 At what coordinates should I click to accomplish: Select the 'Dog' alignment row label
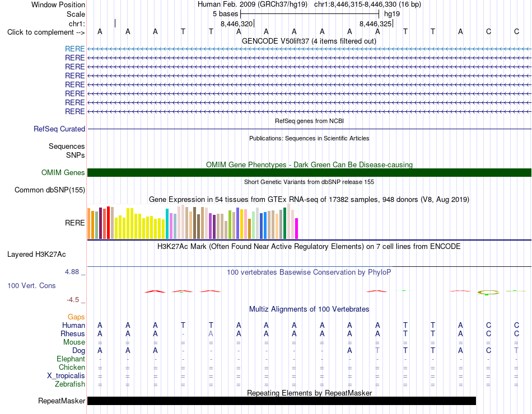(78, 351)
